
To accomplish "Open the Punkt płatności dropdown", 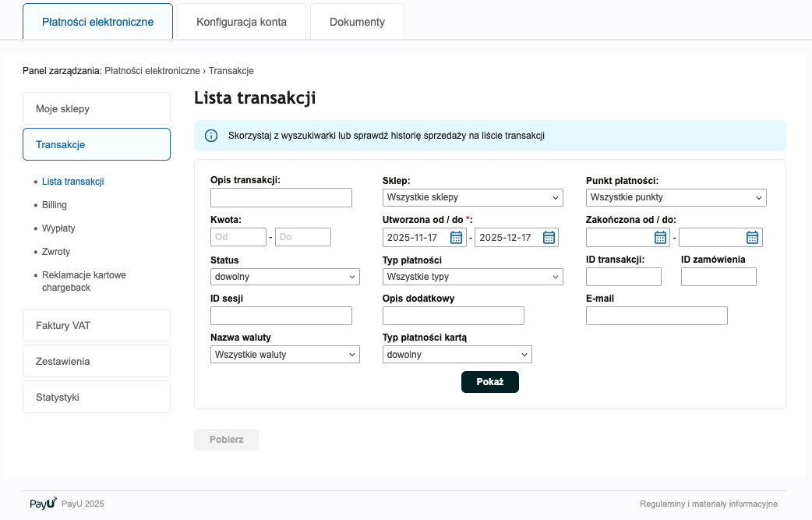I will (676, 198).
